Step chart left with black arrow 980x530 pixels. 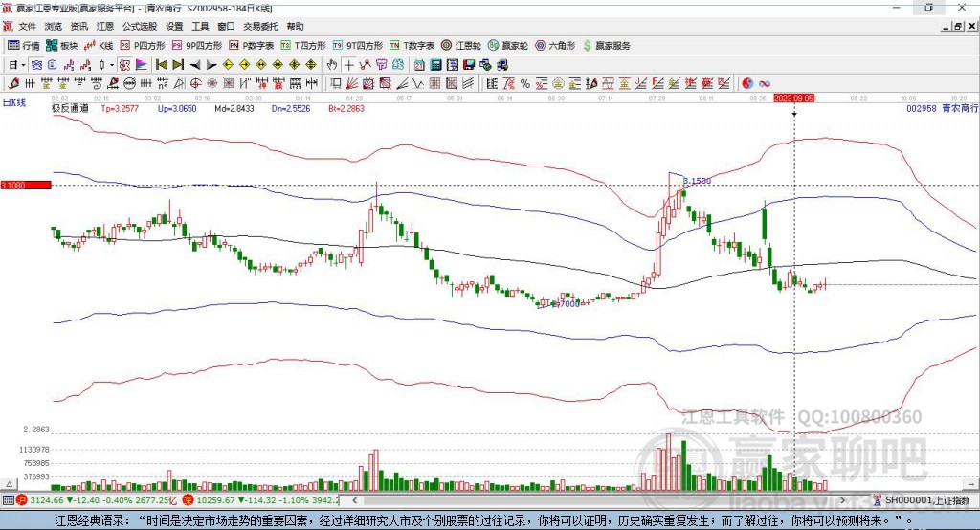click(195, 65)
